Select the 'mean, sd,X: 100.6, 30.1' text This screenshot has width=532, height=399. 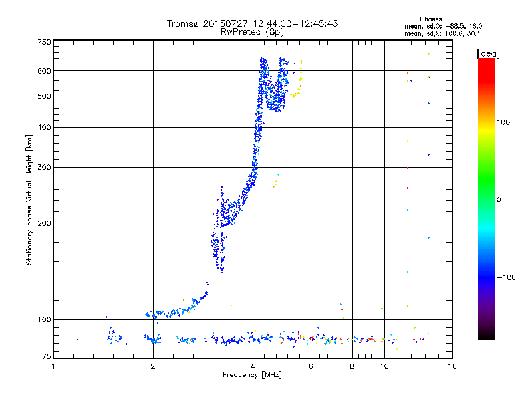[x=442, y=33]
